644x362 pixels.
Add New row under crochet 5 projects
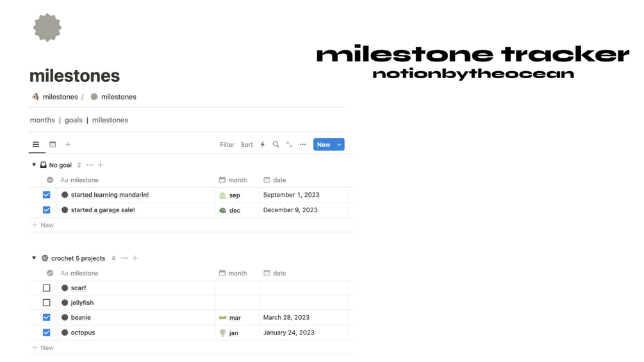(43, 348)
